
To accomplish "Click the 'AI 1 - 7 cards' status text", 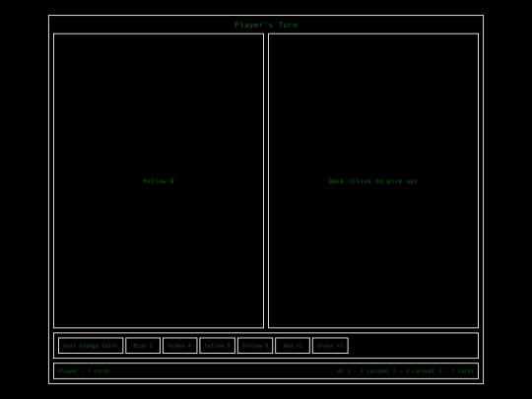I will pos(361,370).
